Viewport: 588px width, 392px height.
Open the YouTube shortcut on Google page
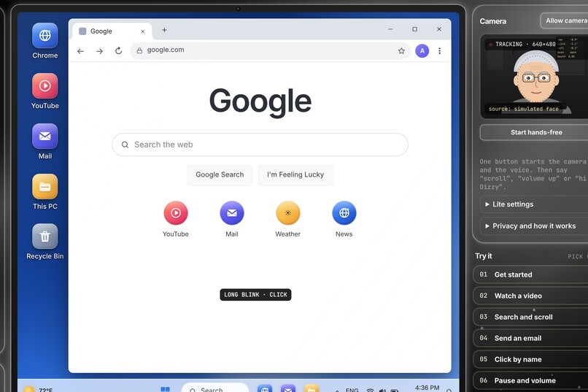[x=176, y=220]
